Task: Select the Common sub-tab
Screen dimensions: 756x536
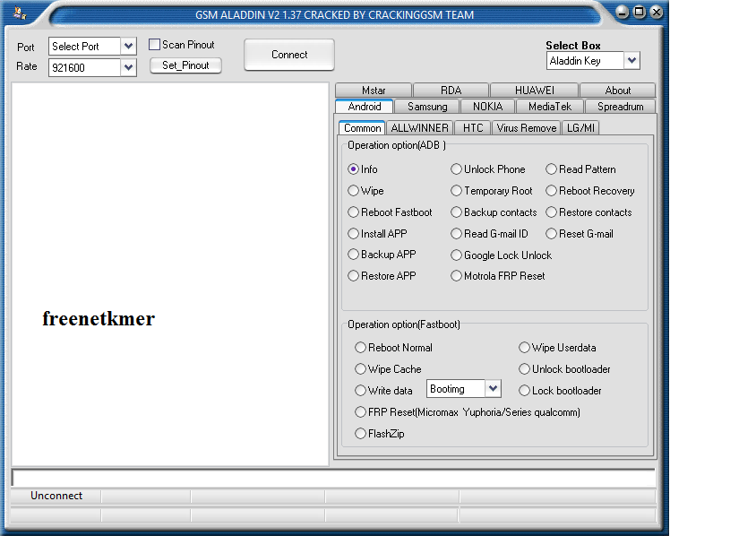Action: click(x=362, y=128)
